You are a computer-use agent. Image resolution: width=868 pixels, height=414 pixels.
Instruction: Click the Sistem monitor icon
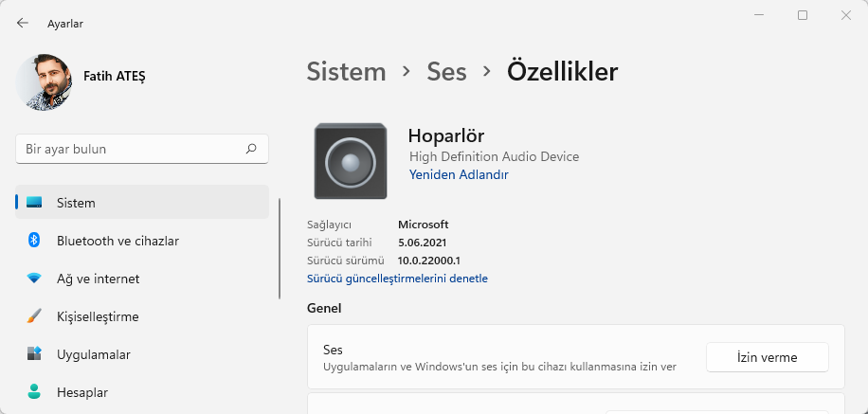34,203
